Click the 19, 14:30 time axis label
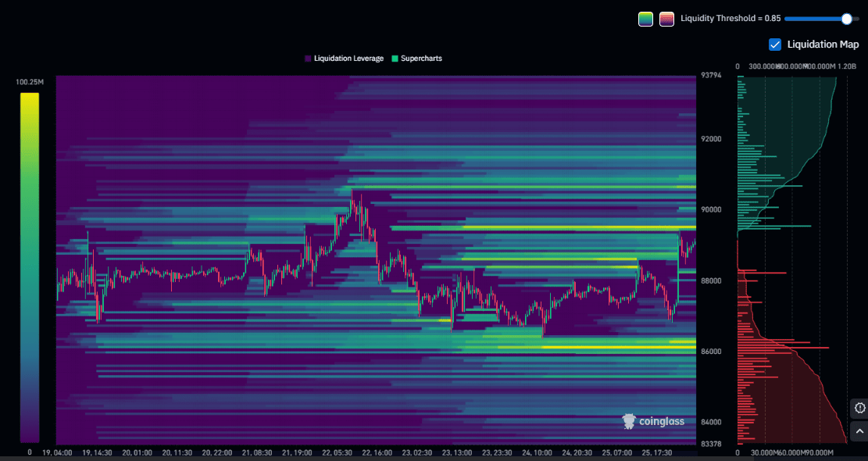Viewport: 868px width, 461px height. 96,452
